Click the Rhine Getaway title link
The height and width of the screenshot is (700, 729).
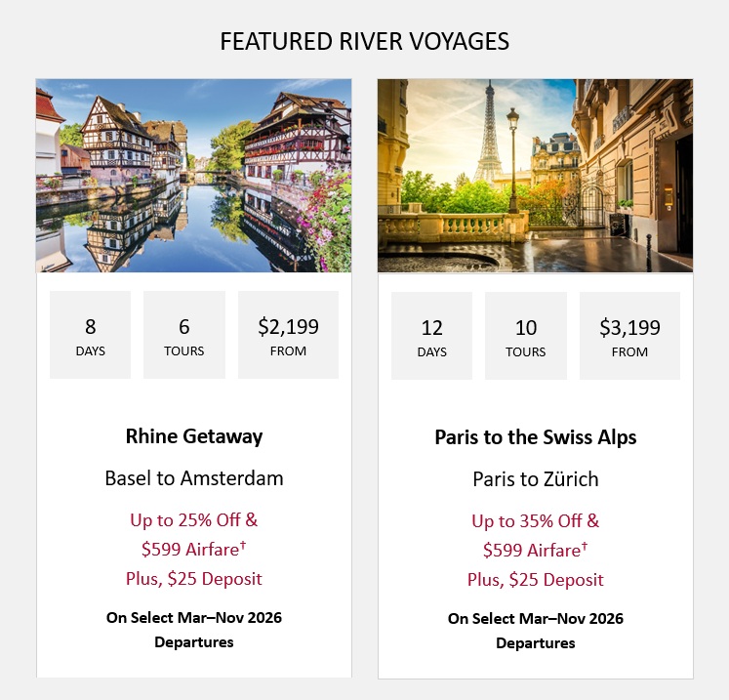[194, 436]
